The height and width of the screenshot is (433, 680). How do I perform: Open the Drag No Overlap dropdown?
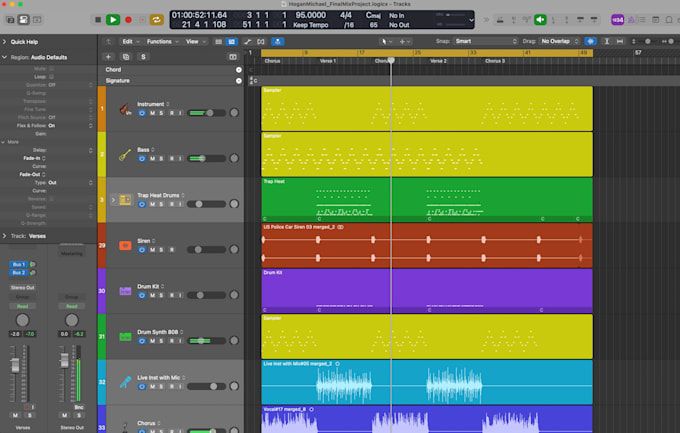click(x=559, y=41)
